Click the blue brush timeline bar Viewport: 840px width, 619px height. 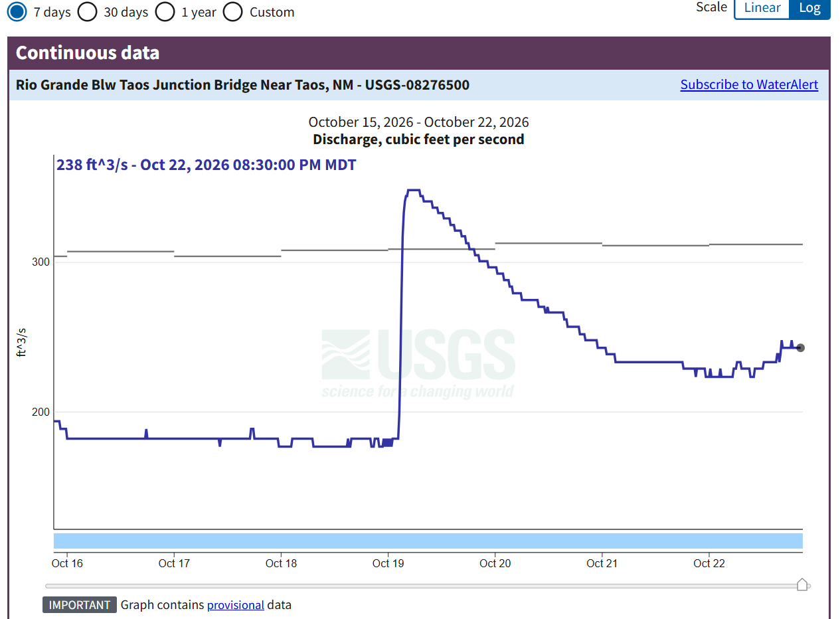[428, 541]
